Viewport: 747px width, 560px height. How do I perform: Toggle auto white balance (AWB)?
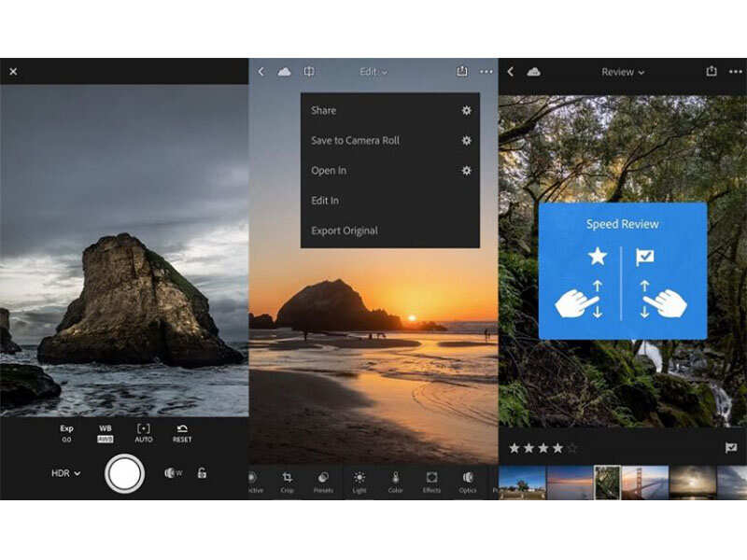pos(106,435)
